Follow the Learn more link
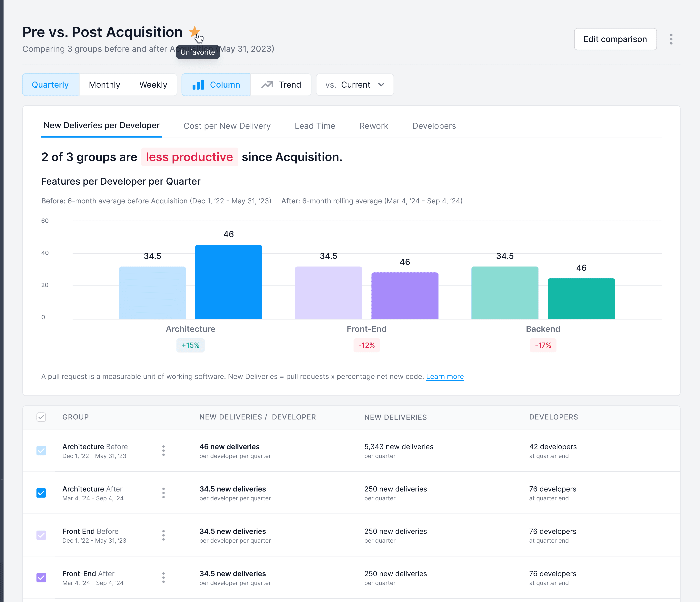This screenshot has width=700, height=602. [445, 376]
